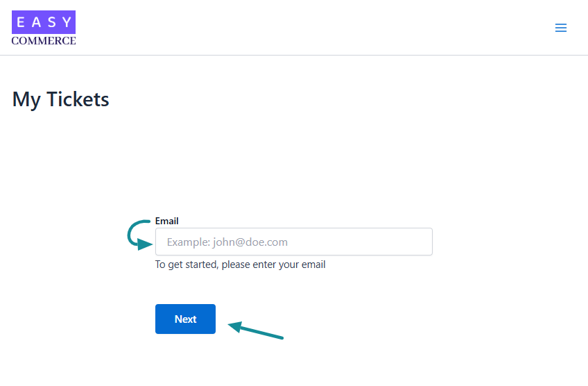Toggle the top-right three-line menu
This screenshot has width=588, height=386.
[x=561, y=28]
